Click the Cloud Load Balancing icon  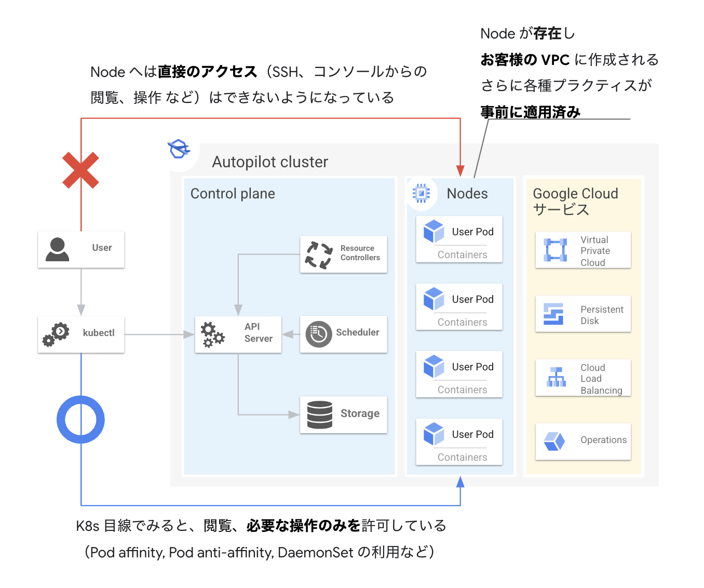556,377
